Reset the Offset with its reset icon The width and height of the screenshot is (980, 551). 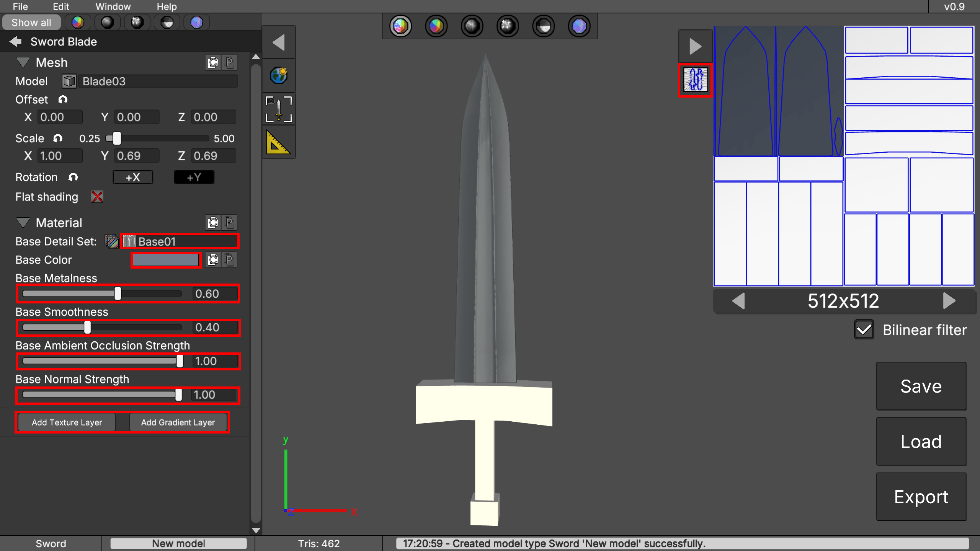click(x=63, y=100)
